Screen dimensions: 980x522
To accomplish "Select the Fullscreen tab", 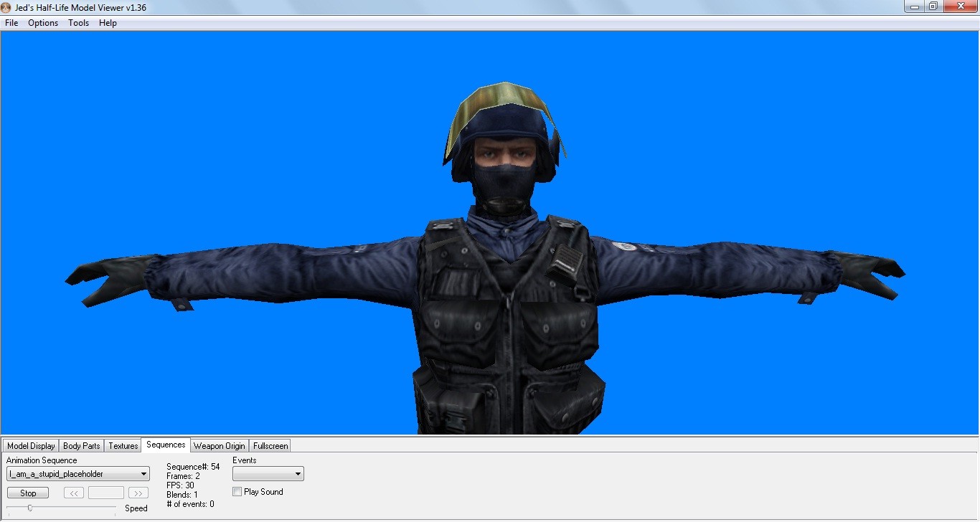I will click(x=270, y=445).
